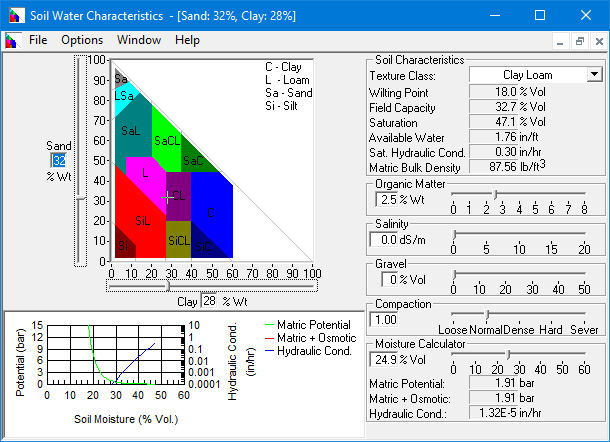Click the Salinity slider track
Viewport: 610px width, 442px height.
(x=520, y=233)
